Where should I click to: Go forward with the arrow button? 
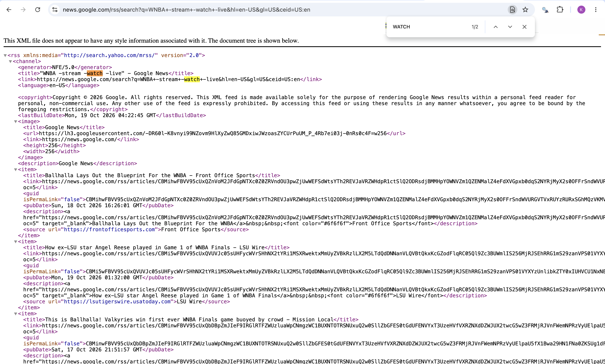tap(23, 10)
